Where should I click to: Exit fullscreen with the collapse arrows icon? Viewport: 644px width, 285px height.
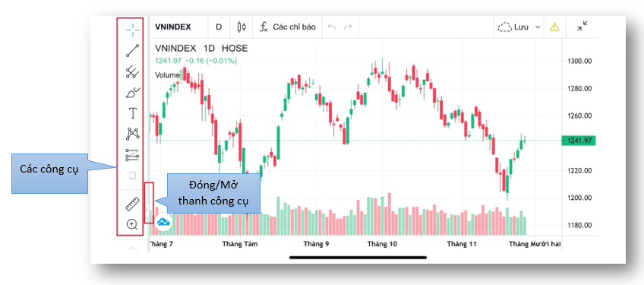click(x=582, y=26)
